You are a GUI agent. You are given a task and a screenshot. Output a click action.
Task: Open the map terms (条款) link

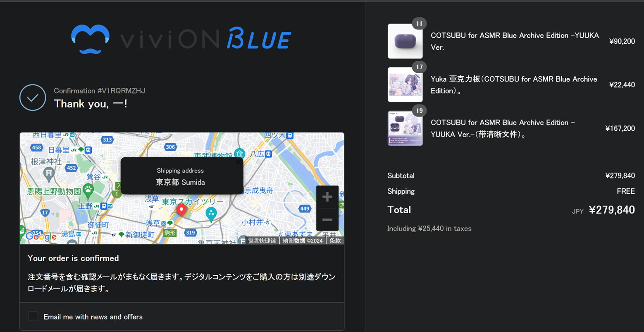(335, 241)
